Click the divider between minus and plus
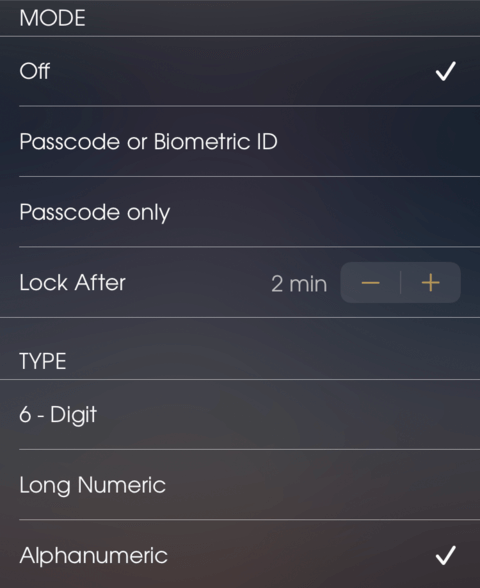Viewport: 480px width, 588px height. click(400, 283)
